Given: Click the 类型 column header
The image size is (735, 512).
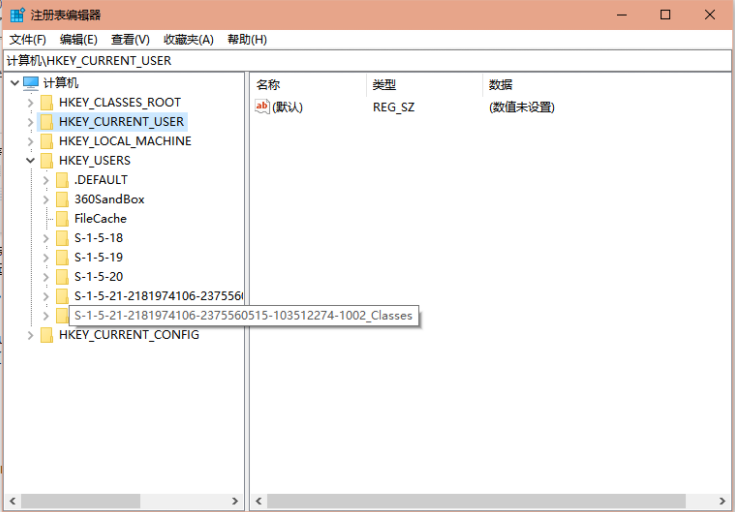Looking at the screenshot, I should 424,85.
